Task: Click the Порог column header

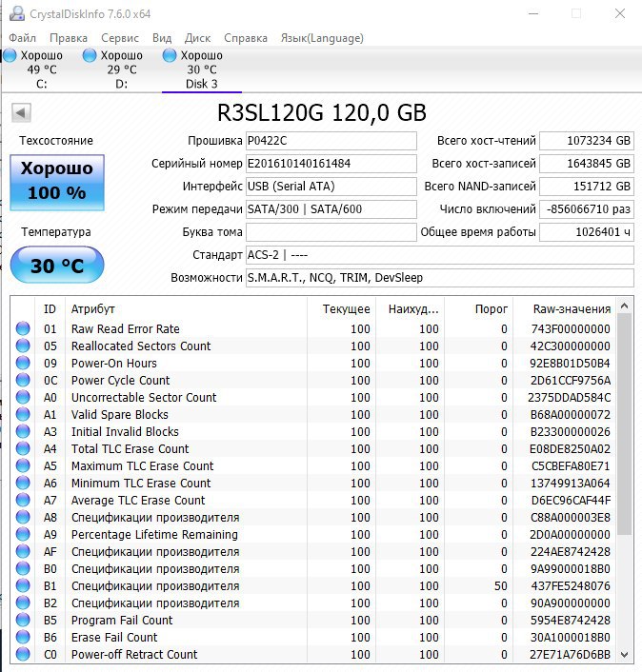Action: coord(478,309)
